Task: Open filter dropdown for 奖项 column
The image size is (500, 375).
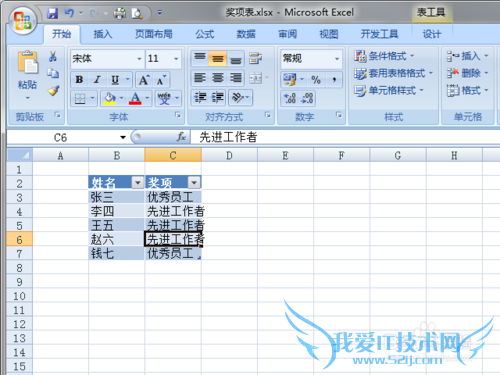Action: [194, 182]
